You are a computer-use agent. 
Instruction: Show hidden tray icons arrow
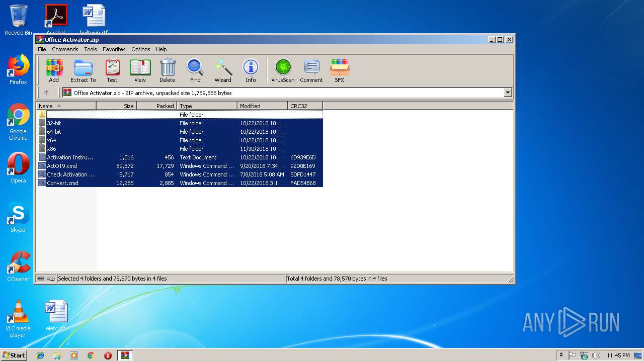561,355
